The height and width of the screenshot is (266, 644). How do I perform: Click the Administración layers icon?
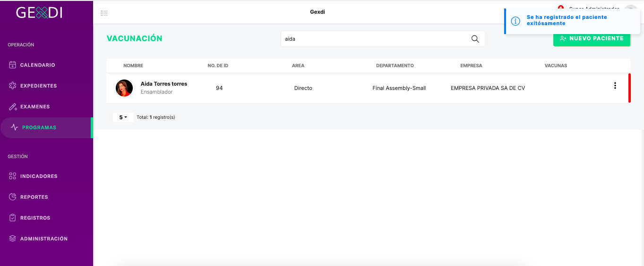pos(13,239)
